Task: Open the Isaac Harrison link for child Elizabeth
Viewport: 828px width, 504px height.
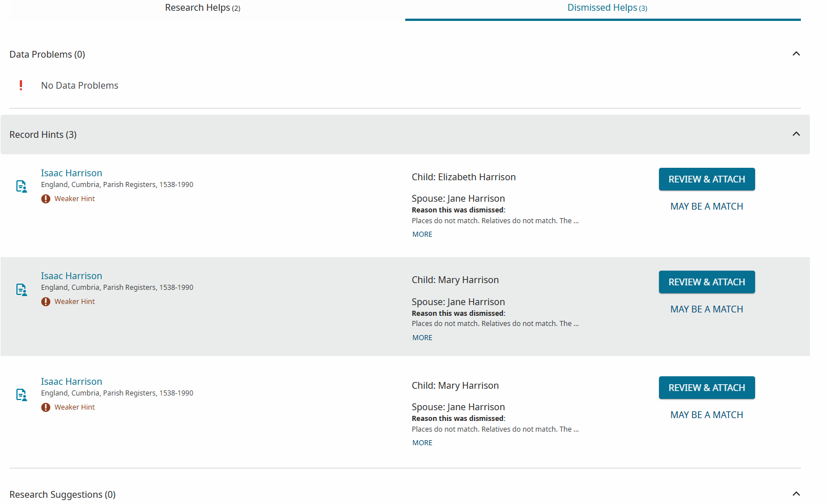Action: 71,173
